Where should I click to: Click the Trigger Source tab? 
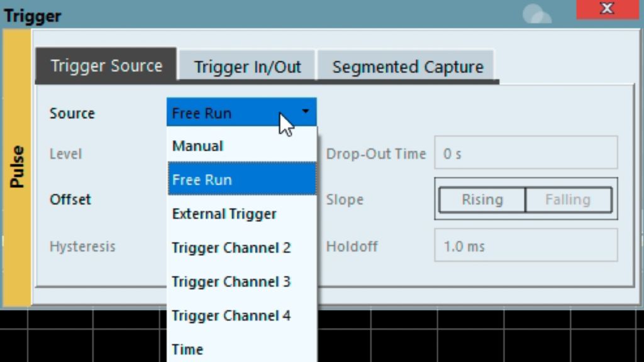[x=106, y=66]
